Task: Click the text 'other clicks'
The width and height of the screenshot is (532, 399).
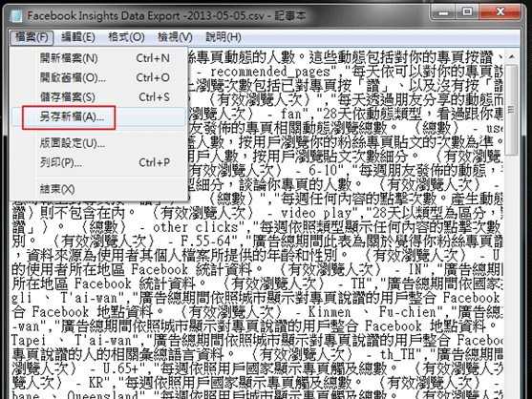Action: 196,227
